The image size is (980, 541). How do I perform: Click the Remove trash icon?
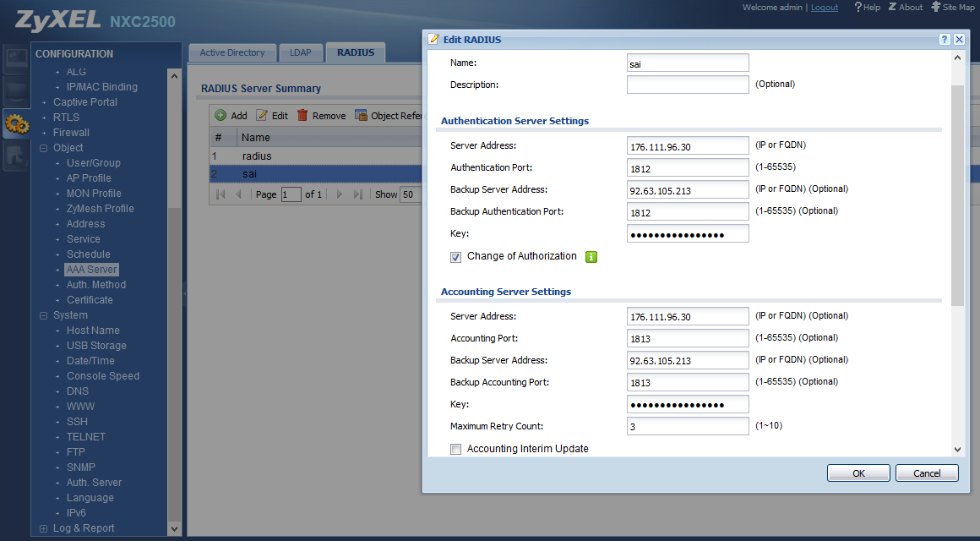(x=302, y=116)
